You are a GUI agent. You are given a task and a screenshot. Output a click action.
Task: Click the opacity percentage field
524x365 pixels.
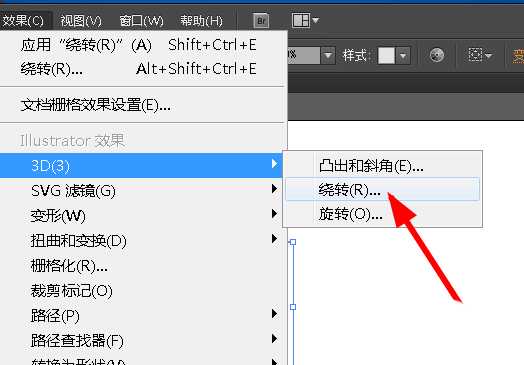point(304,55)
